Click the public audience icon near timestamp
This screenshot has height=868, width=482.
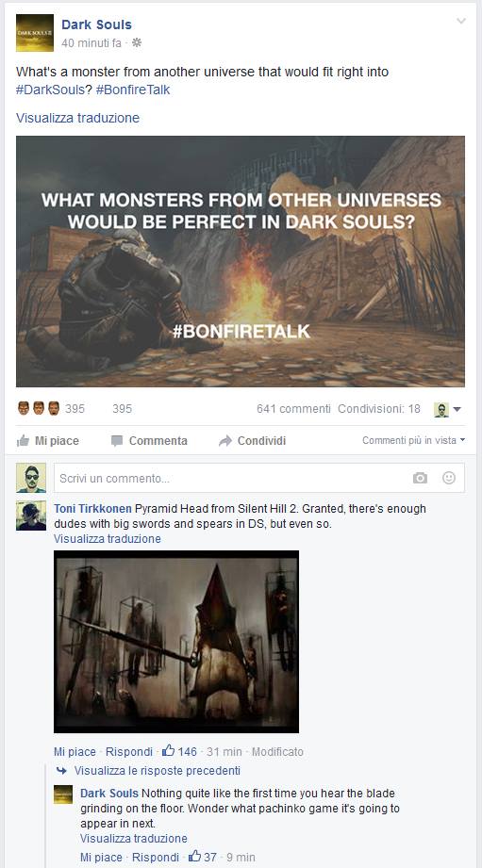click(x=136, y=42)
